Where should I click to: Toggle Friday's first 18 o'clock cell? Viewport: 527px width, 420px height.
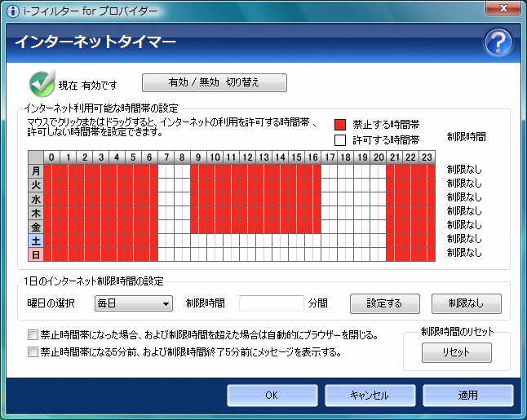(342, 227)
